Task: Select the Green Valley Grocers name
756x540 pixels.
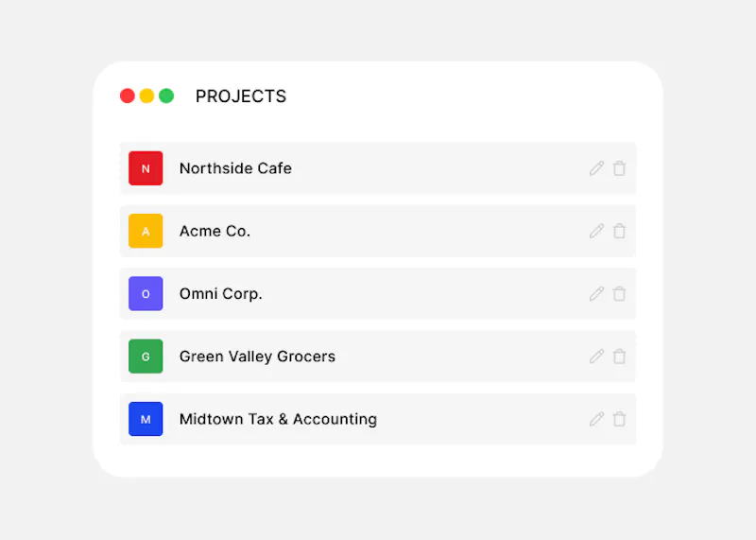Action: [x=257, y=357]
